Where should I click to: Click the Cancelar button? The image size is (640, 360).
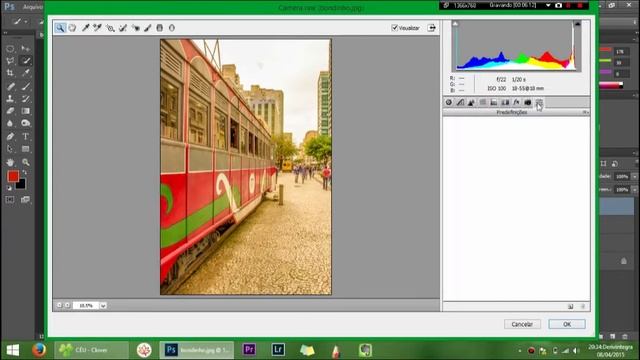click(x=522, y=324)
